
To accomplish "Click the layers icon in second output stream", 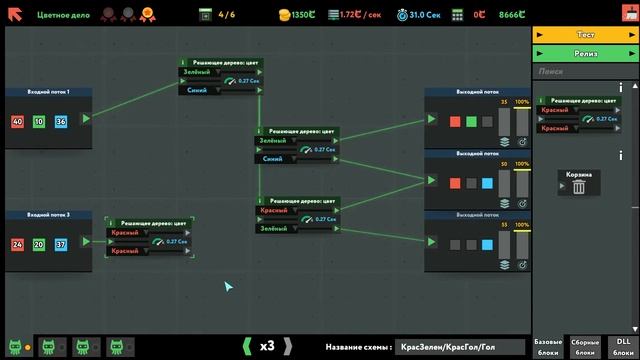I will pos(504,203).
